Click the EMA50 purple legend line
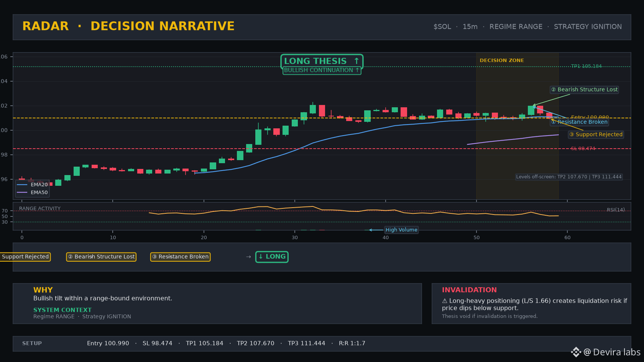This screenshot has width=644, height=362. pyautogui.click(x=22, y=192)
